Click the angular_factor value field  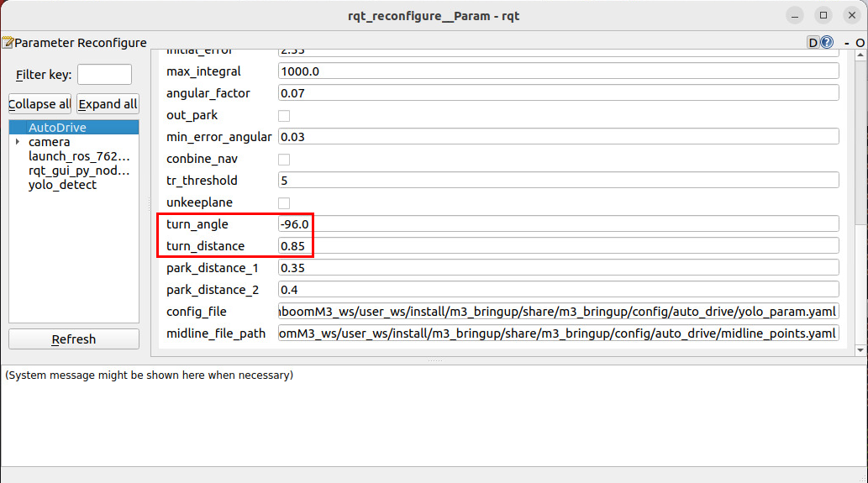point(559,93)
